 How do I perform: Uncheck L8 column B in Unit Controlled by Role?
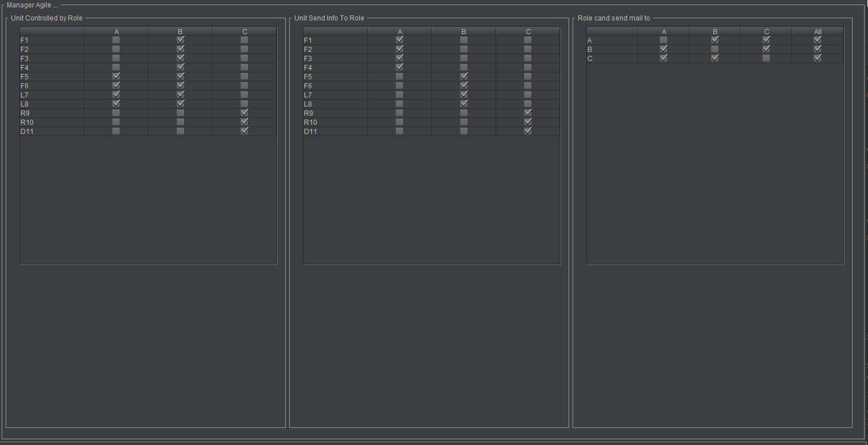coord(181,104)
